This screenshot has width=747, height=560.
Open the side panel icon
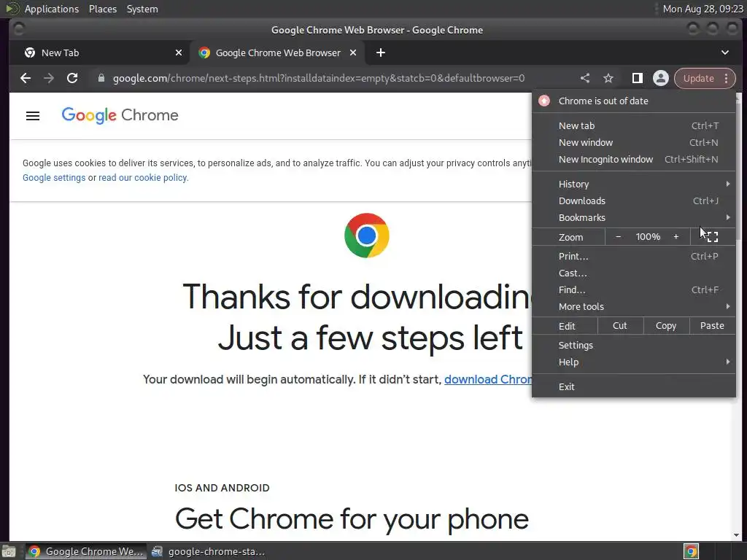[x=637, y=78]
